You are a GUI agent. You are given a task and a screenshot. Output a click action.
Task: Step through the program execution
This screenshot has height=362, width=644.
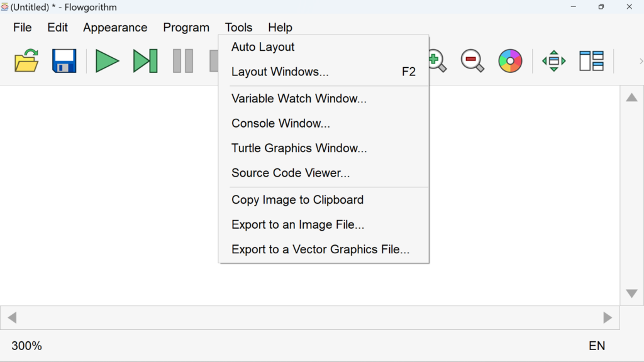145,61
